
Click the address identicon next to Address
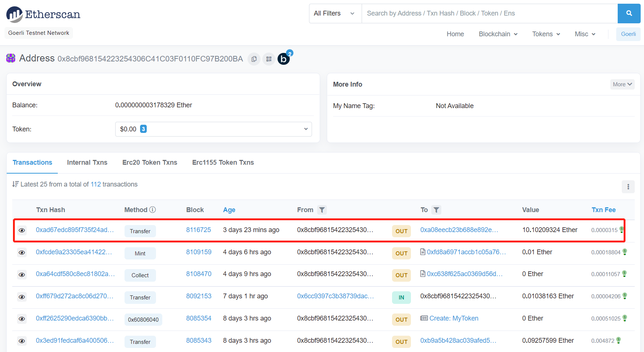[x=11, y=58]
